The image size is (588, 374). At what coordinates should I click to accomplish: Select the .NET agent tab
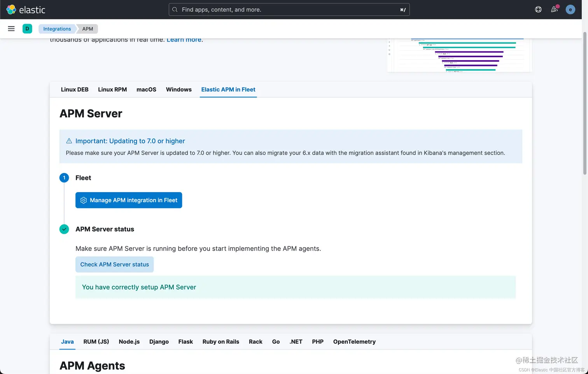coord(296,342)
